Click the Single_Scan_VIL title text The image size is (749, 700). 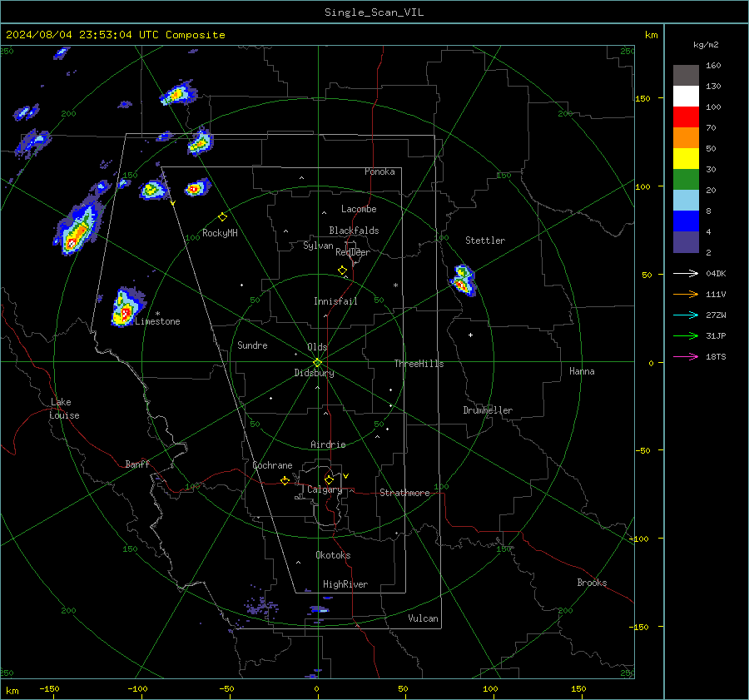(x=374, y=12)
